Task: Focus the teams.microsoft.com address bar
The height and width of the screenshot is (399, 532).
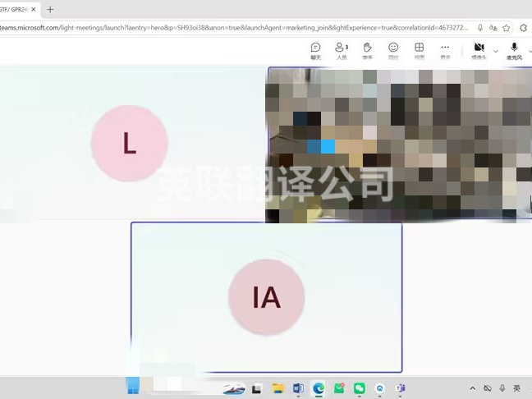Action: [234, 28]
